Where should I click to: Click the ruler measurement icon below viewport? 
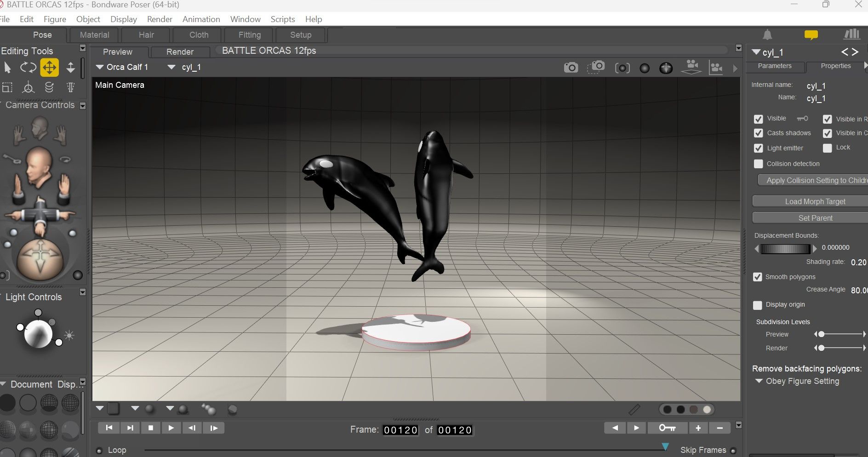click(x=634, y=409)
